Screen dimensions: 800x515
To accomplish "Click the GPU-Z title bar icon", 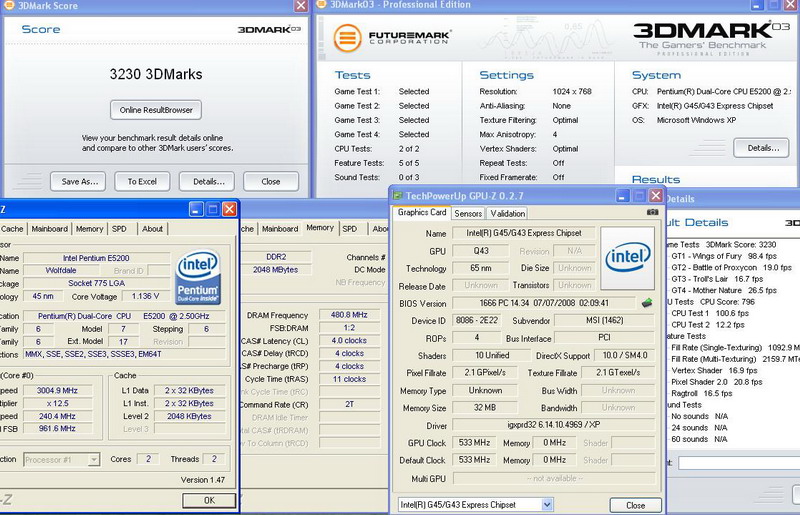I will click(397, 196).
